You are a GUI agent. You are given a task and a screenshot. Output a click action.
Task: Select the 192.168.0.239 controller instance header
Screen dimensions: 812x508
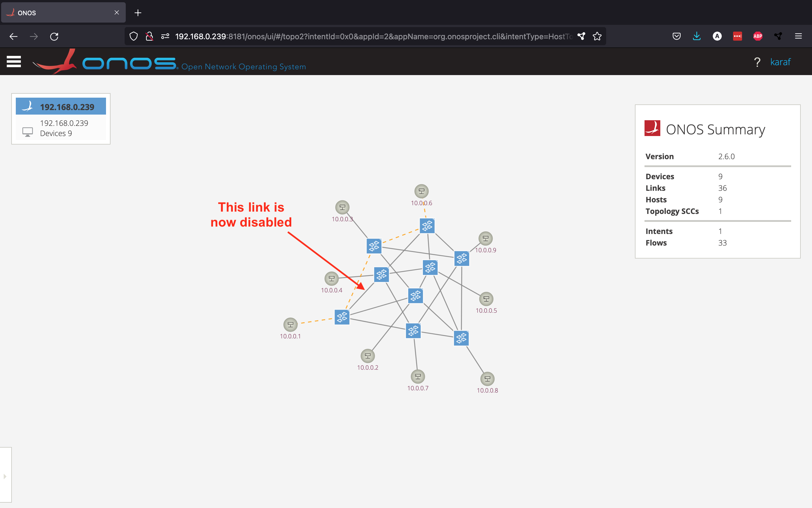[x=61, y=106]
